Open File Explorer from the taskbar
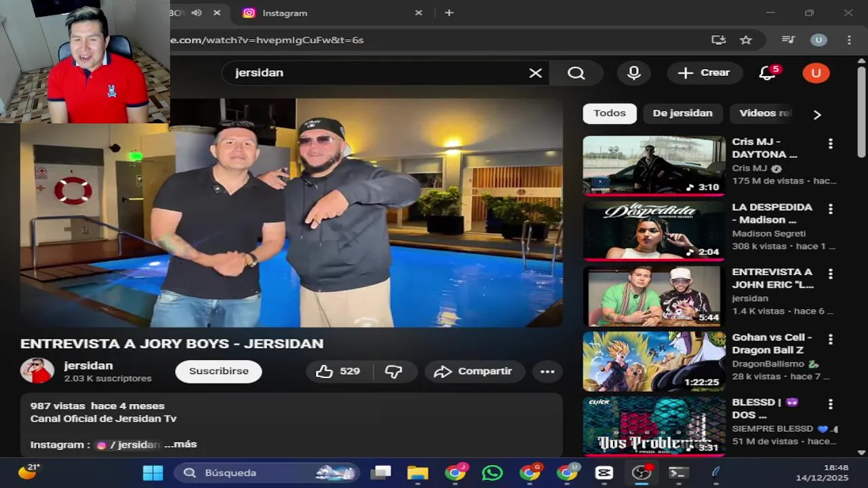868x488 pixels. [x=418, y=473]
